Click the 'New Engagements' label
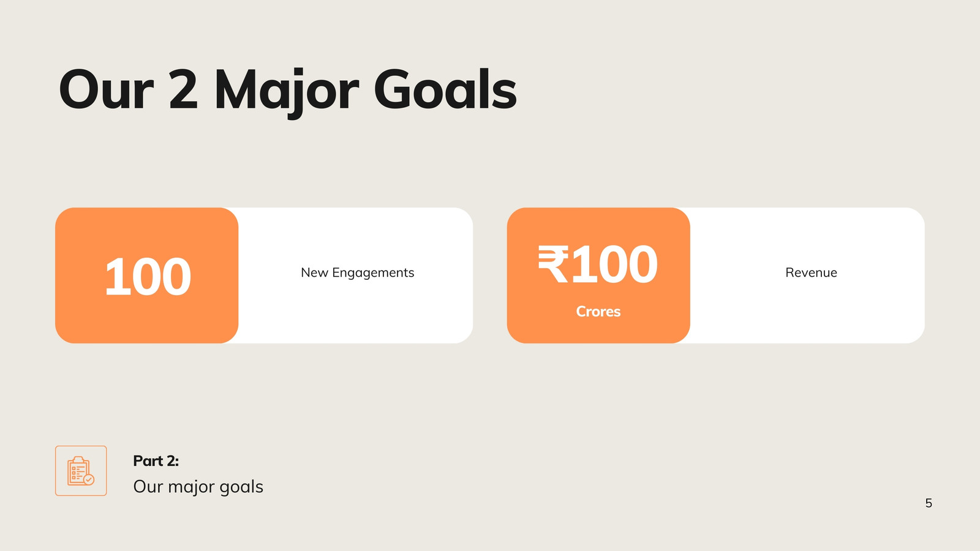The width and height of the screenshot is (980, 551). (x=358, y=272)
